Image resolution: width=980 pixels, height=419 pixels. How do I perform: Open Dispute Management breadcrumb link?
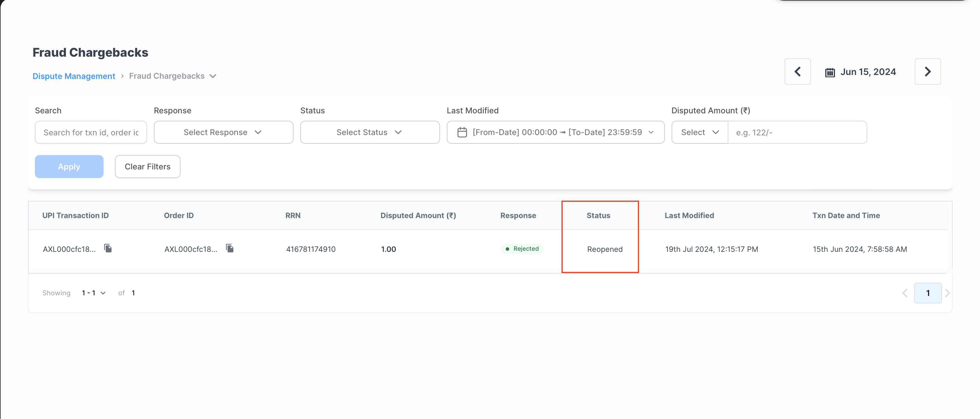point(74,76)
